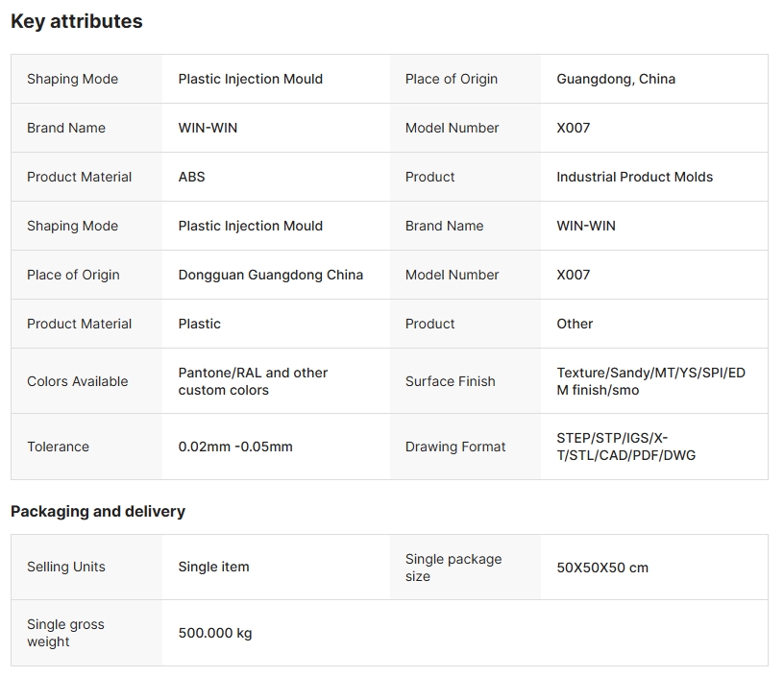Click the Colors Available label
Image resolution: width=784 pixels, height=677 pixels.
tap(78, 381)
